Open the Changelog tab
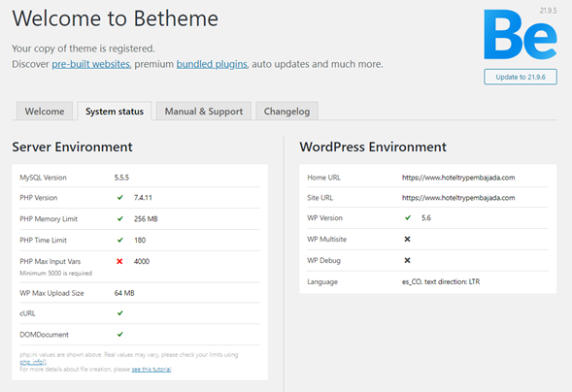Screen dimensions: 572x392 [286, 112]
